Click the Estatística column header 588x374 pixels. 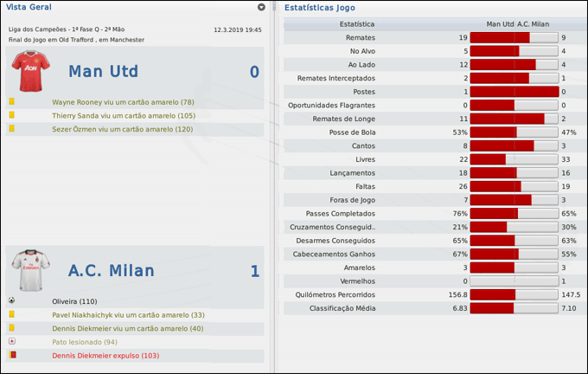(358, 24)
